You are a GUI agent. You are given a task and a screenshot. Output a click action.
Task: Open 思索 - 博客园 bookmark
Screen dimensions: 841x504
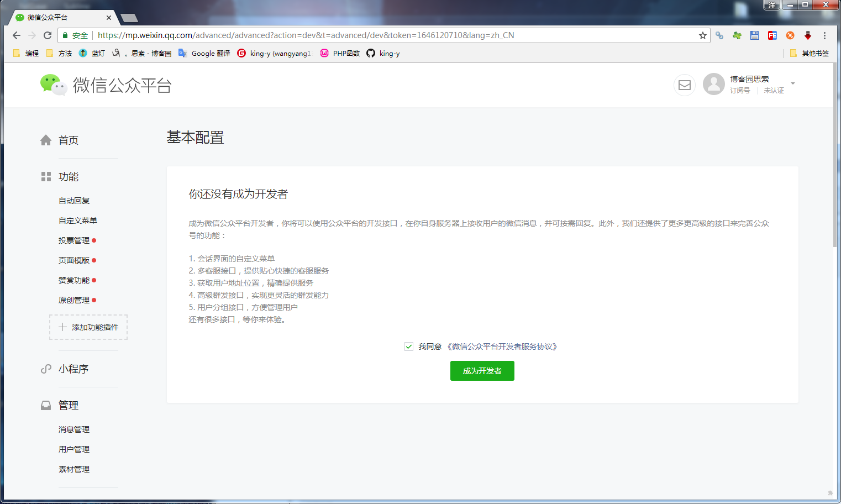pos(142,54)
